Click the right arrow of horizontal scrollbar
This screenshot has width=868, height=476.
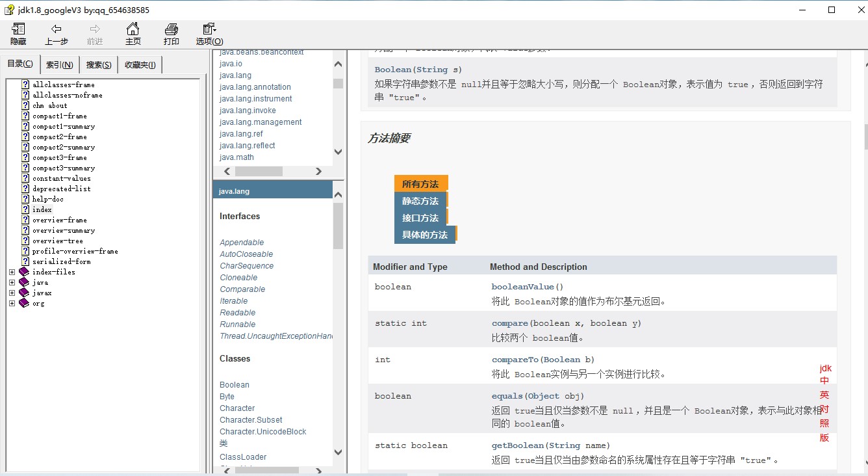(x=318, y=171)
